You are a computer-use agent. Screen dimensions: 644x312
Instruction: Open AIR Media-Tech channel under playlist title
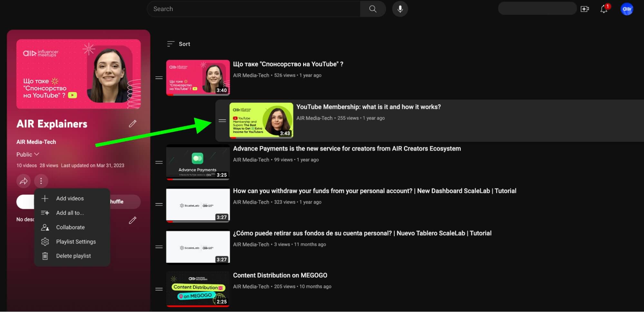click(36, 142)
